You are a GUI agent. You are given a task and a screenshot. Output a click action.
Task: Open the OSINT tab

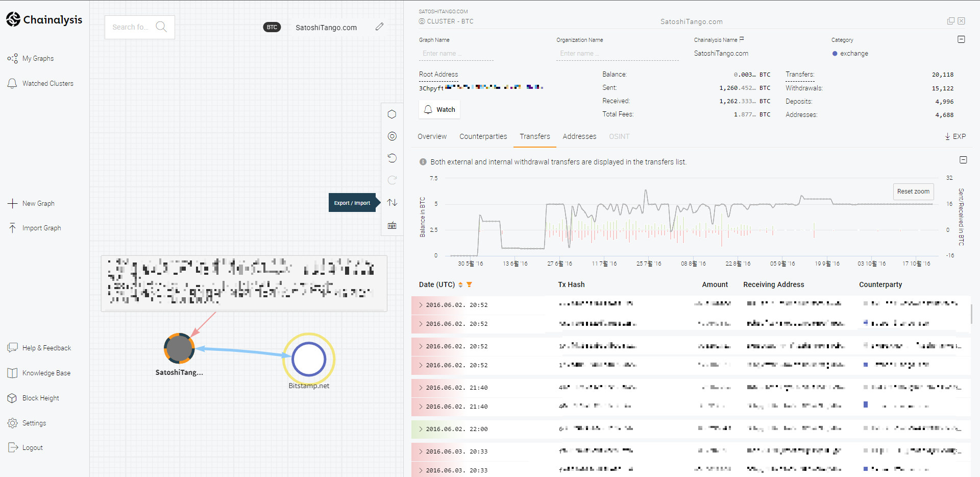click(x=619, y=136)
